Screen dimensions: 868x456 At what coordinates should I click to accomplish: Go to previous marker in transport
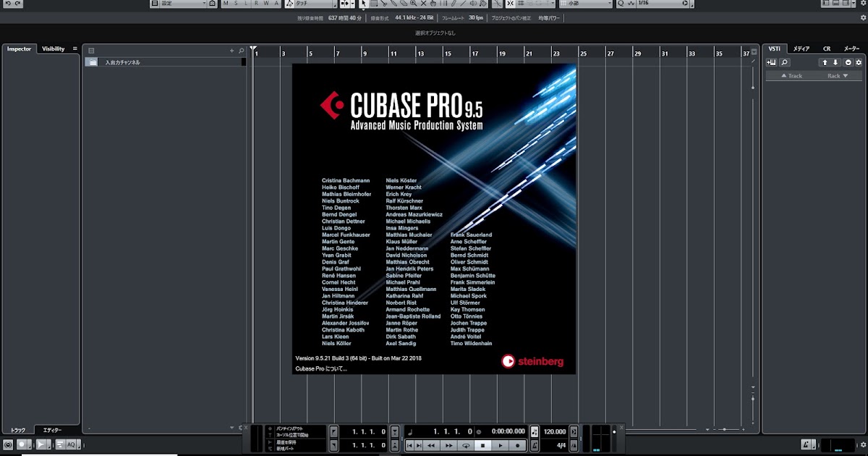point(409,445)
